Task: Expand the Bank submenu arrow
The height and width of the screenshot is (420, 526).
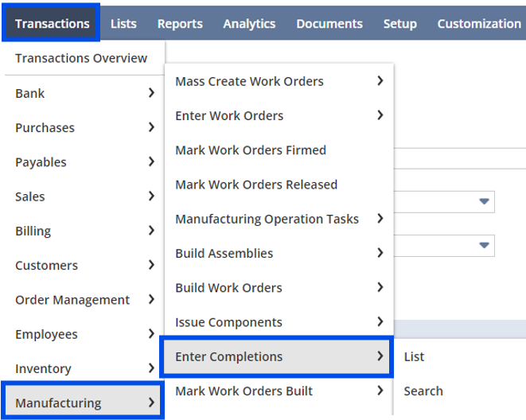Action: [152, 93]
